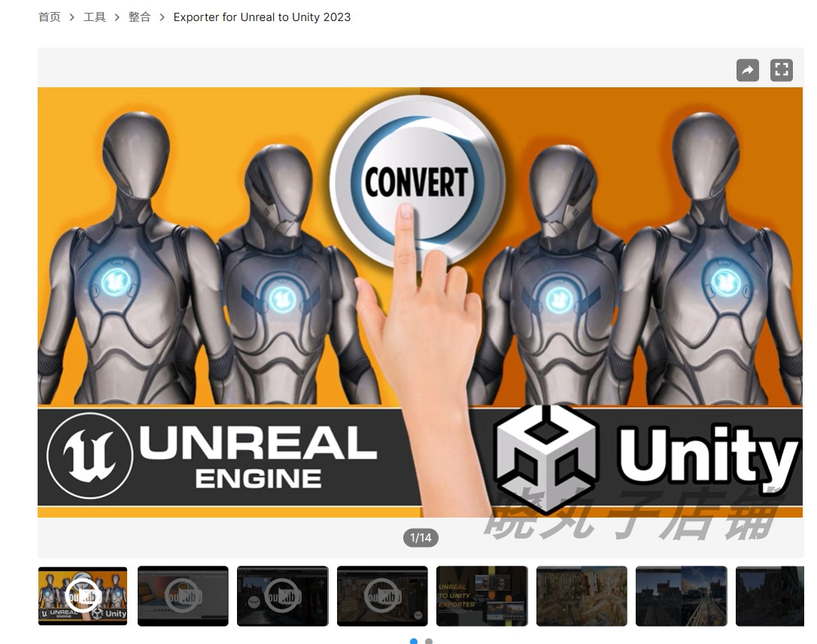Screen dimensions: 817x644
Task: Go to 首页 breadcrumb
Action: coord(50,17)
